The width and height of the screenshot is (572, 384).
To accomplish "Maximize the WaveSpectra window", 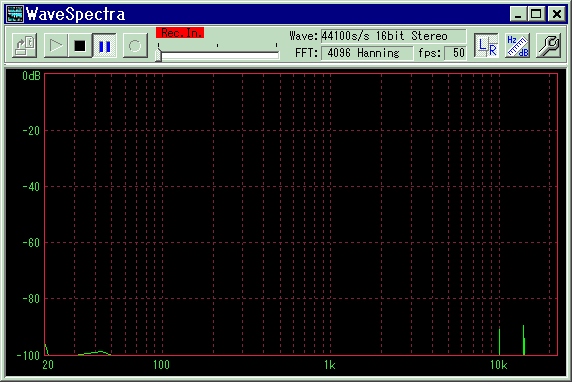I will click(536, 14).
